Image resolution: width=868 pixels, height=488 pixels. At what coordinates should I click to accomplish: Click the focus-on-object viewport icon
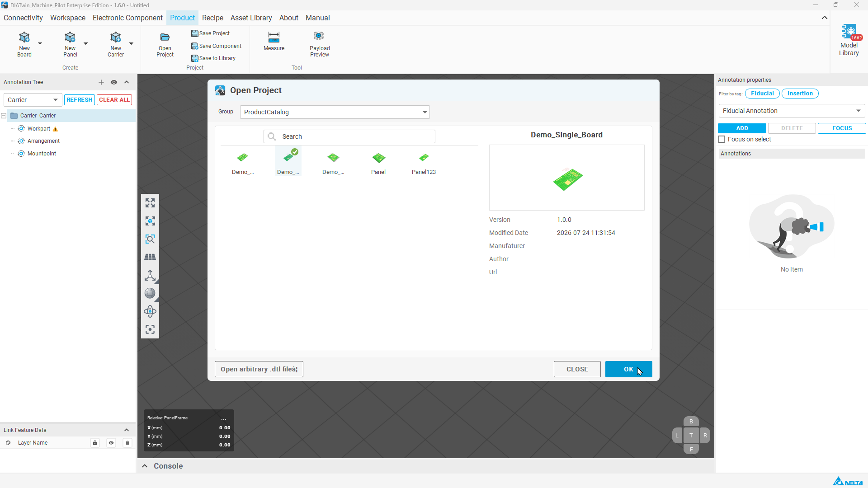[x=150, y=221]
